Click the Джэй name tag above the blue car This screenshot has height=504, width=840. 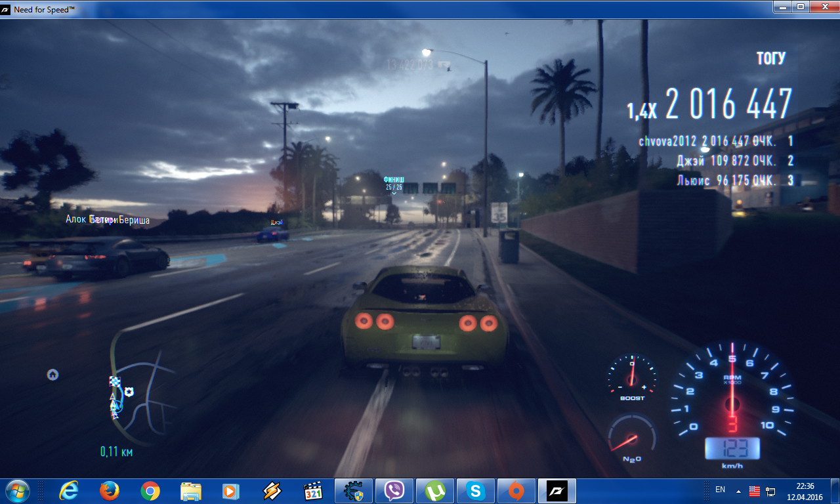point(278,222)
